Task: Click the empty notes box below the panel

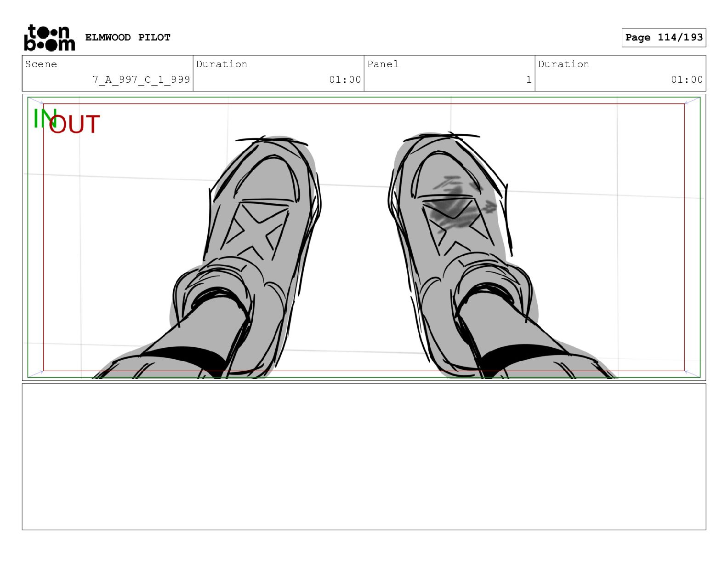Action: click(364, 457)
